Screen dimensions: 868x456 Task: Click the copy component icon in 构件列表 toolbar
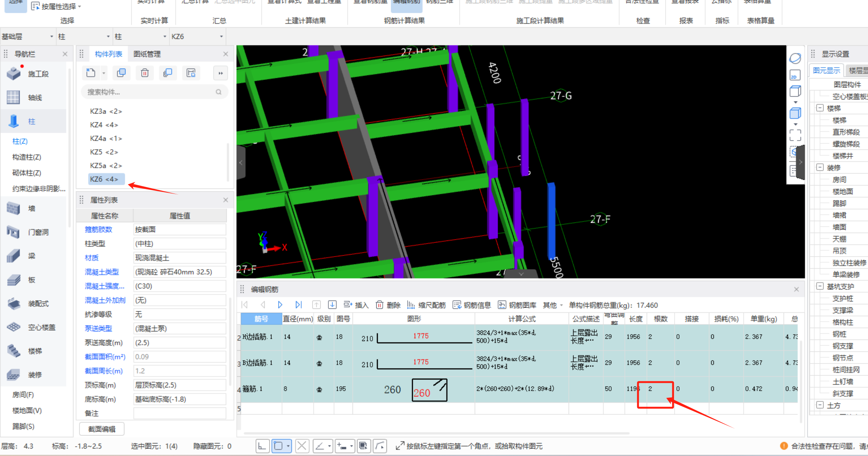pyautogui.click(x=121, y=73)
